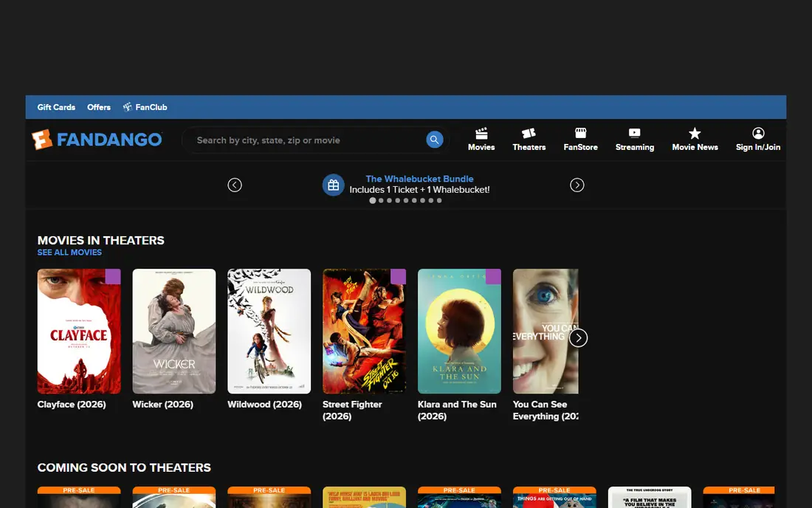The width and height of the screenshot is (812, 508).
Task: Click You Can See Everything title text
Action: tap(546, 410)
